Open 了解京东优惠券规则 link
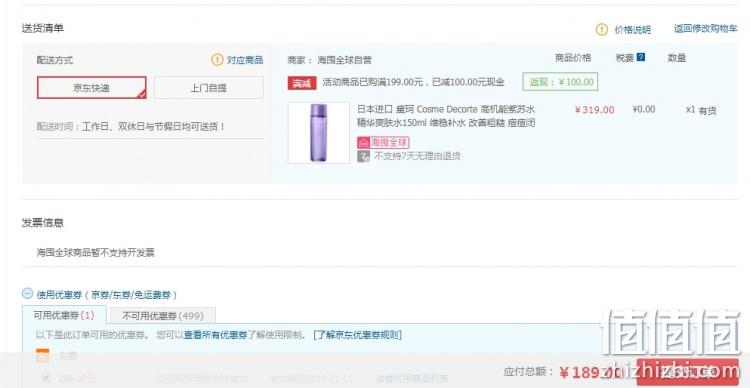Viewport: 750px width, 388px height. point(357,334)
